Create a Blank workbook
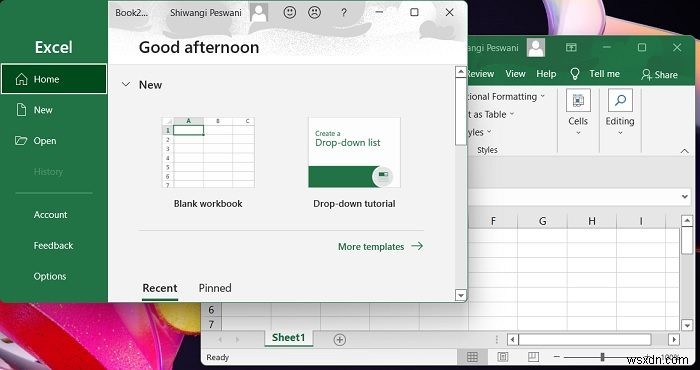700x370 pixels. click(208, 162)
